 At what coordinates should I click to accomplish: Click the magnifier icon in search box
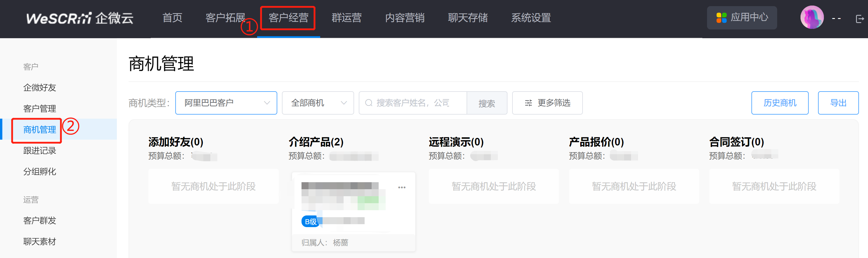click(x=369, y=103)
